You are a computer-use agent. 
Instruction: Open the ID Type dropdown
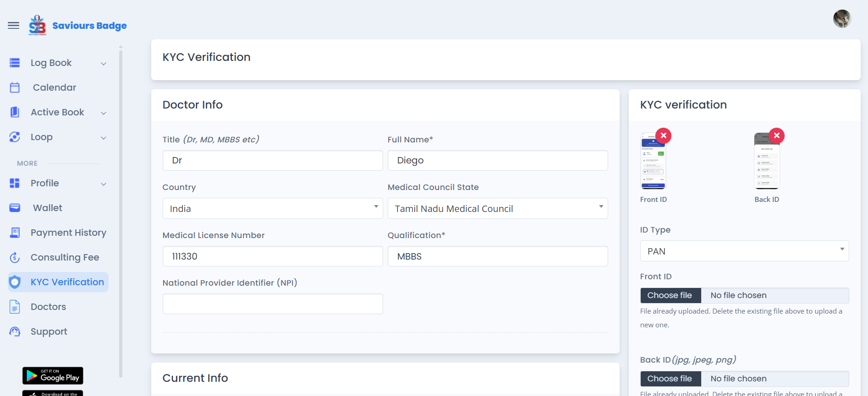pos(744,251)
